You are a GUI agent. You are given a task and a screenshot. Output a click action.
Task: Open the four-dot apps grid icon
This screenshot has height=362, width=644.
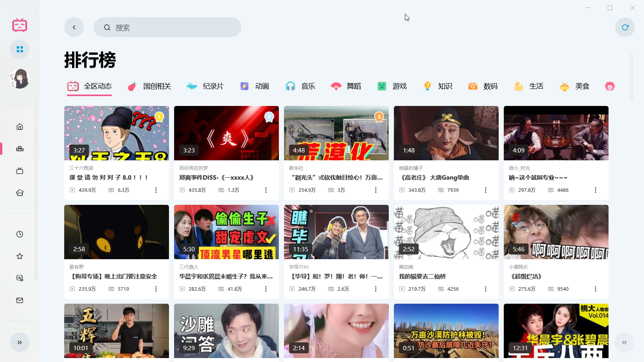click(20, 49)
